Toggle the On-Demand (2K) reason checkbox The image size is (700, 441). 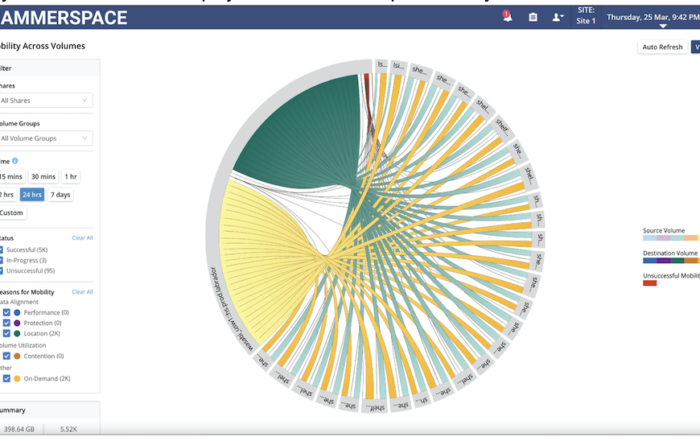tap(7, 379)
